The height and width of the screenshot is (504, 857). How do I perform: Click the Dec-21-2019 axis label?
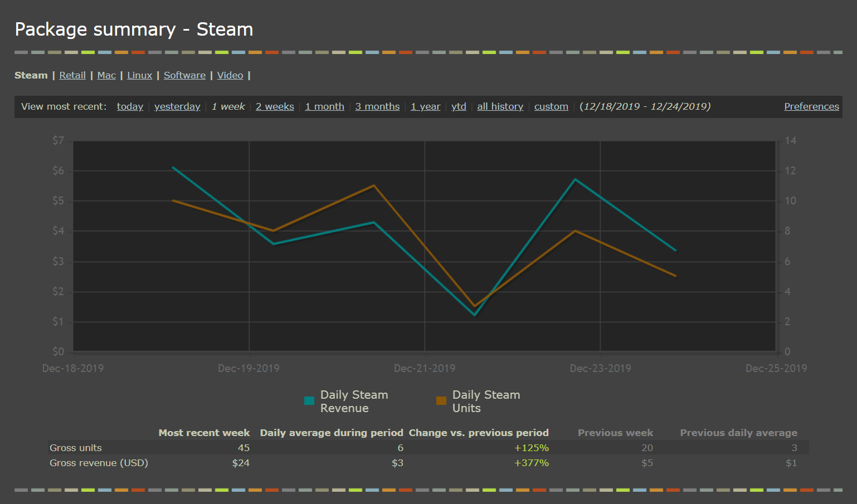pos(425,368)
